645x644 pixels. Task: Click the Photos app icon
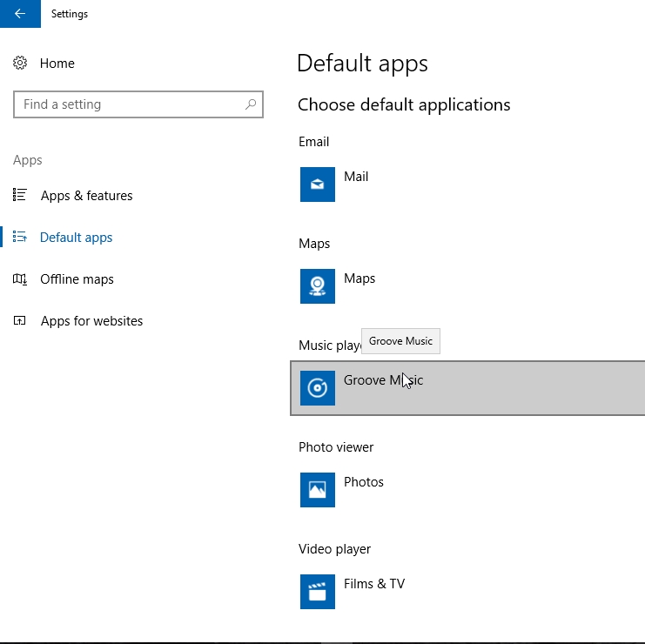coord(318,490)
